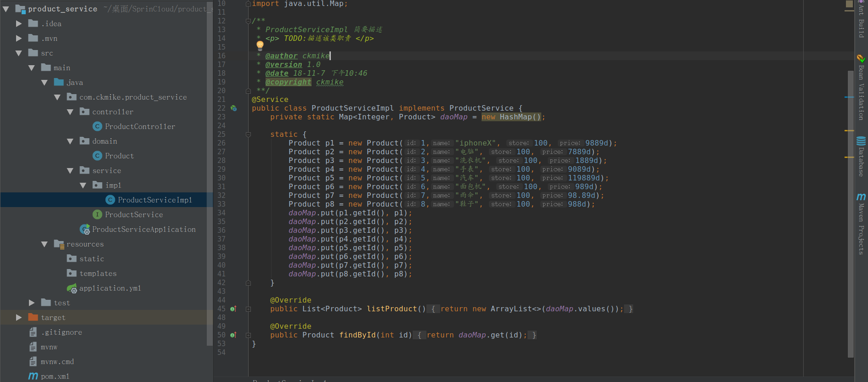Click the yellow intention light bulb
The width and height of the screenshot is (868, 382).
tap(260, 45)
